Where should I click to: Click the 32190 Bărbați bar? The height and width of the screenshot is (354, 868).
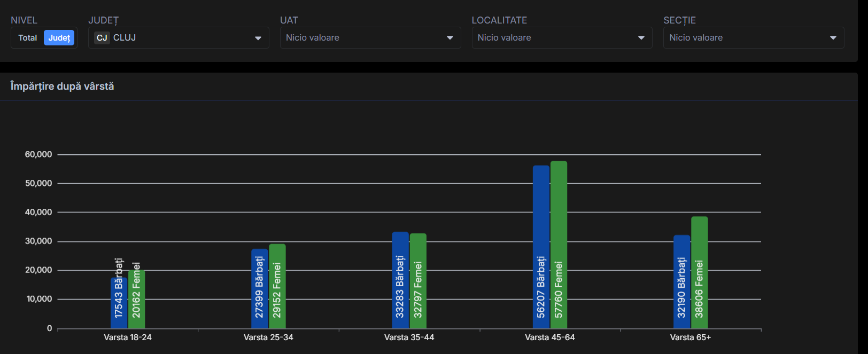[681, 281]
